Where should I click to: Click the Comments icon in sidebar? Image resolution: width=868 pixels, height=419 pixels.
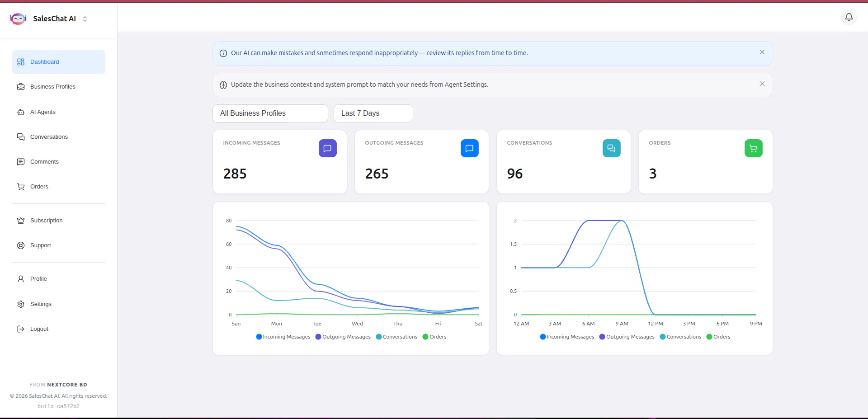[x=21, y=162]
